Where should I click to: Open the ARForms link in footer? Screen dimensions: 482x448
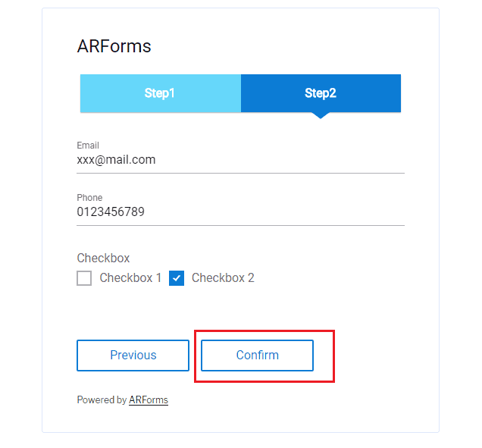pyautogui.click(x=149, y=399)
